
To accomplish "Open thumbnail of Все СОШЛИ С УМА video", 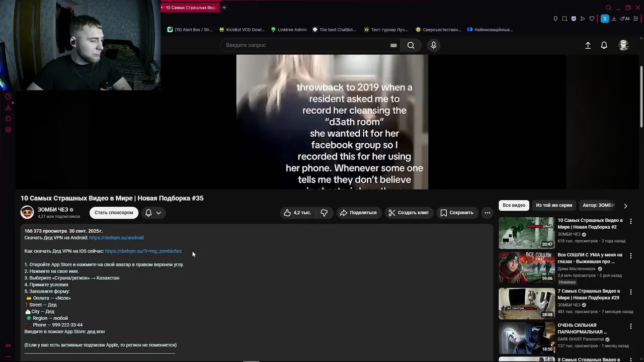I will coord(527,267).
